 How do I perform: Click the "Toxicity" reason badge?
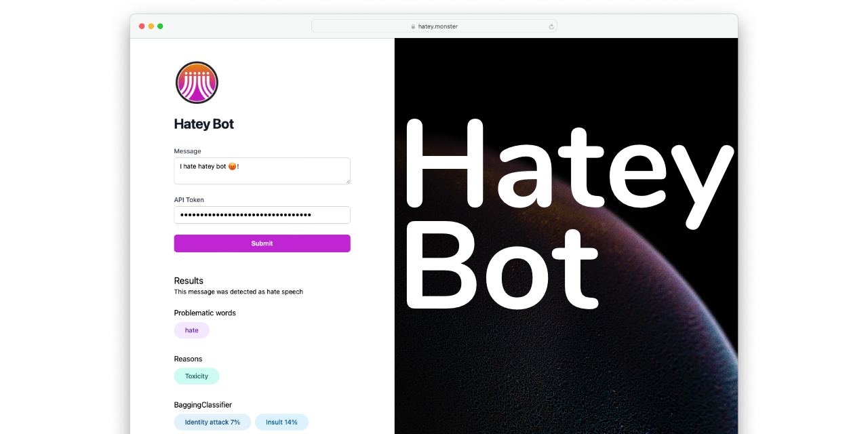pyautogui.click(x=197, y=376)
